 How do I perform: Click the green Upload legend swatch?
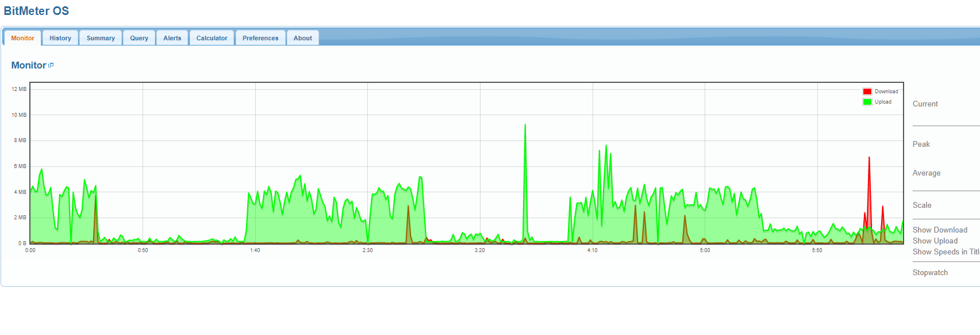867,102
